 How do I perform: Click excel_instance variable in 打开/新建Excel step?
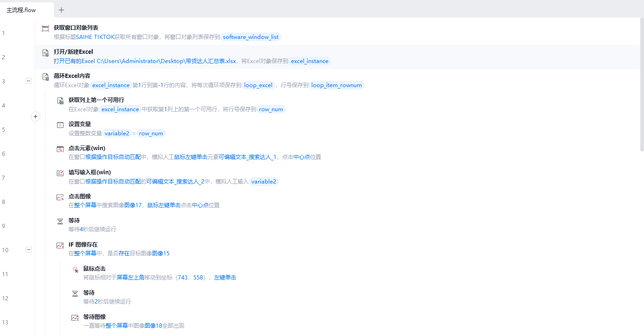pyautogui.click(x=309, y=61)
